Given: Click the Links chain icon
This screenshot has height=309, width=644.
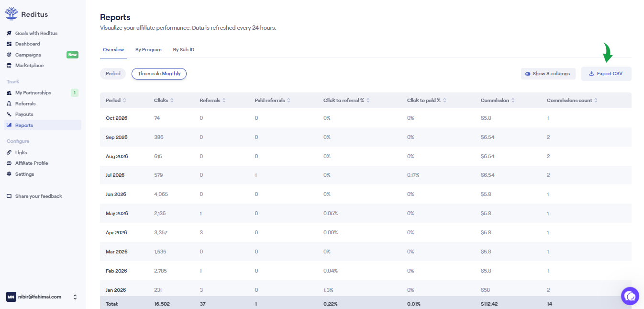Looking at the screenshot, I should pyautogui.click(x=9, y=152).
